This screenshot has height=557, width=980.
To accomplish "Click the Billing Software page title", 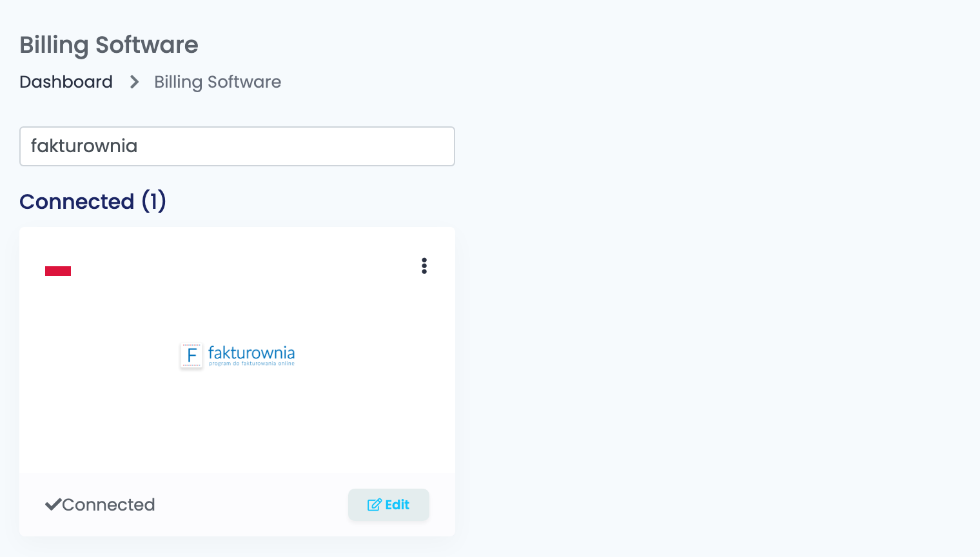I will tap(109, 45).
